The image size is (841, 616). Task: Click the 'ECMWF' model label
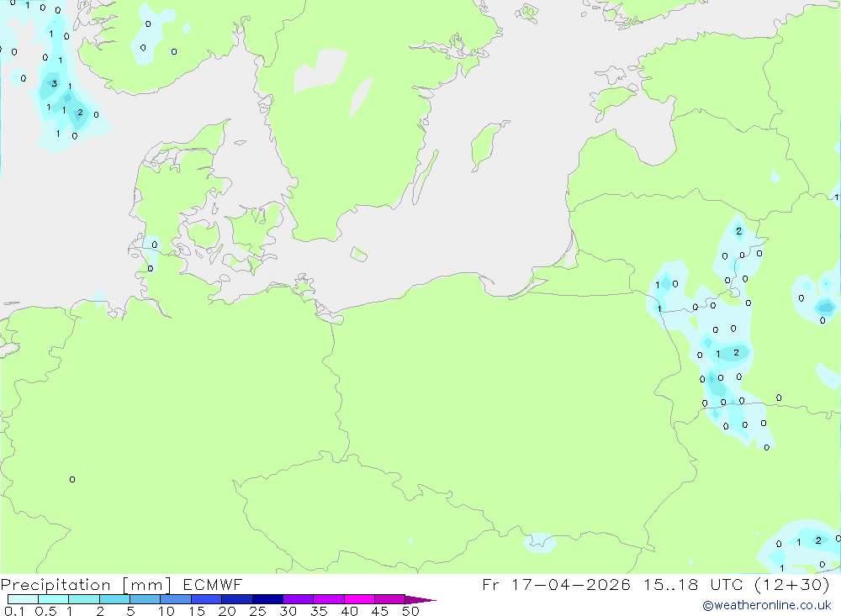[x=213, y=584]
